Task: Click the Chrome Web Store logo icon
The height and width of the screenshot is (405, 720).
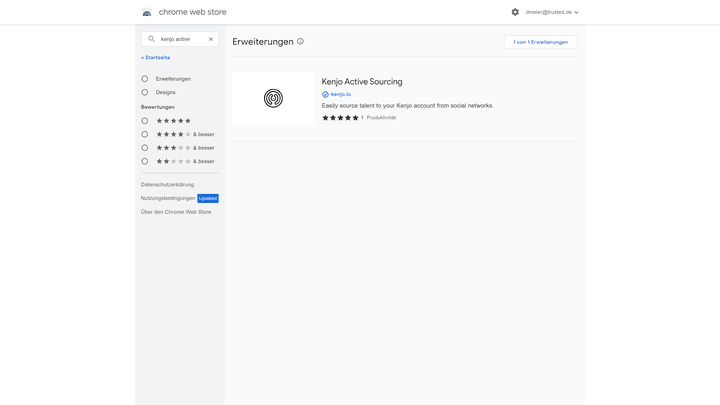Action: coord(147,12)
